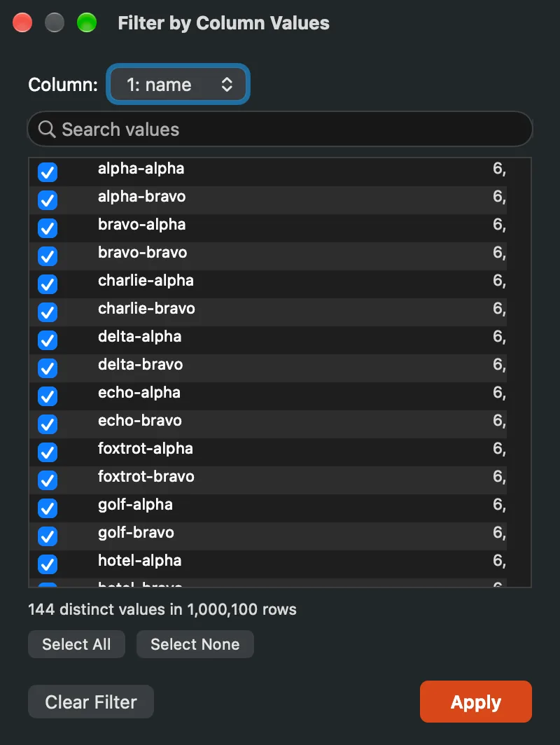
Task: Select the golf-alpha row text
Action: pyautogui.click(x=135, y=505)
